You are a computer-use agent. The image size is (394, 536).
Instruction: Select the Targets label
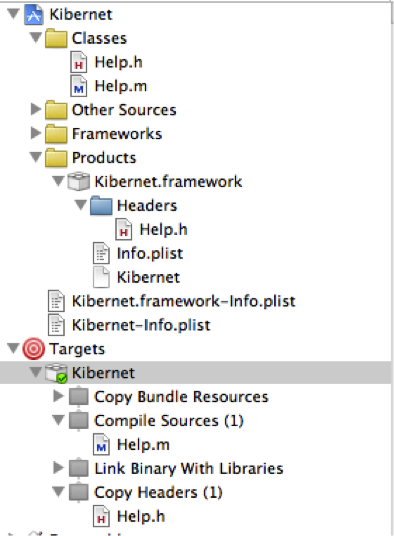coord(77,350)
